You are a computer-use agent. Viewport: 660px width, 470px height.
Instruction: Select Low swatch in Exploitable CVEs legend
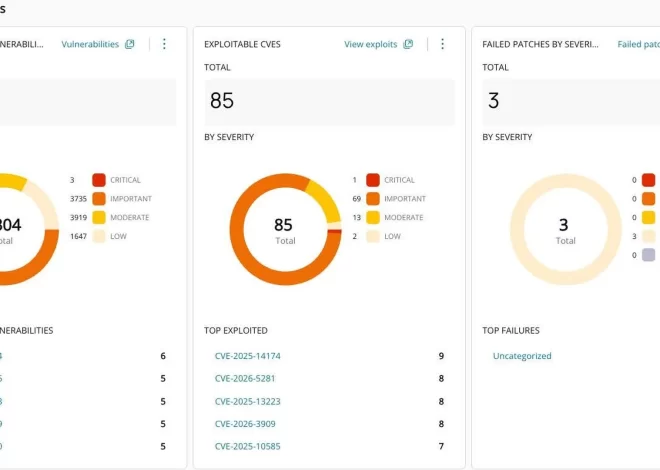(x=373, y=236)
